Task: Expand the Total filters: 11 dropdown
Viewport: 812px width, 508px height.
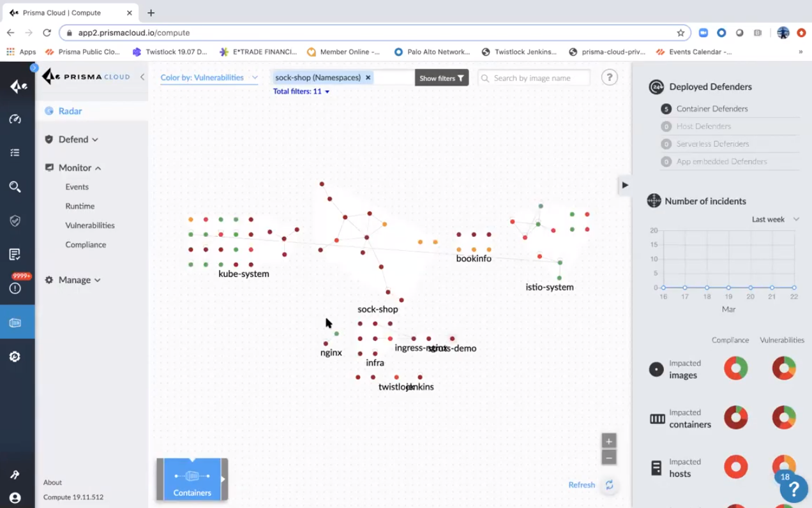Action: coord(301,92)
